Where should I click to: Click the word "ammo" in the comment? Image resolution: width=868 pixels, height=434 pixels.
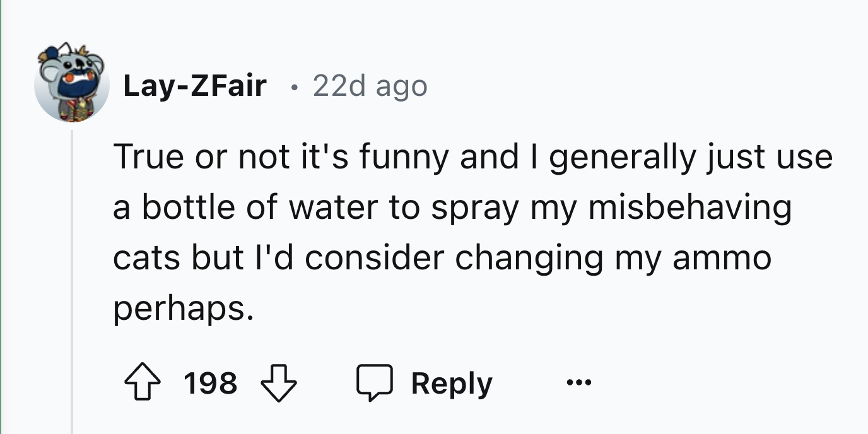[722, 259]
